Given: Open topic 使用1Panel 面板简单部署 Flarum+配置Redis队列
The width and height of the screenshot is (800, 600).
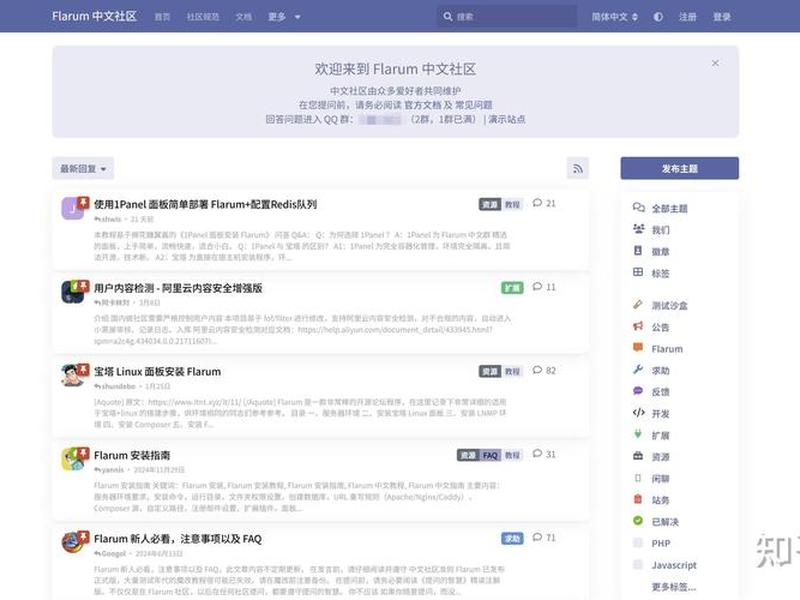Looking at the screenshot, I should coord(205,205).
